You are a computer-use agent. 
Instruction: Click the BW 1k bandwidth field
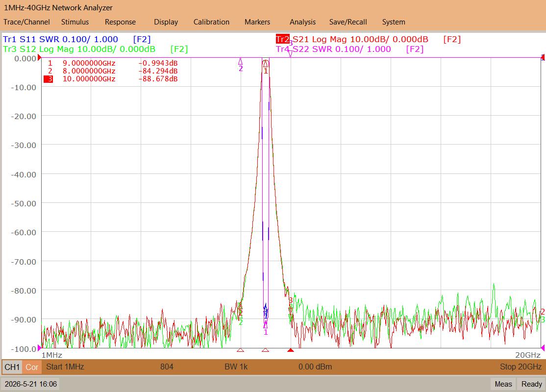click(x=236, y=367)
